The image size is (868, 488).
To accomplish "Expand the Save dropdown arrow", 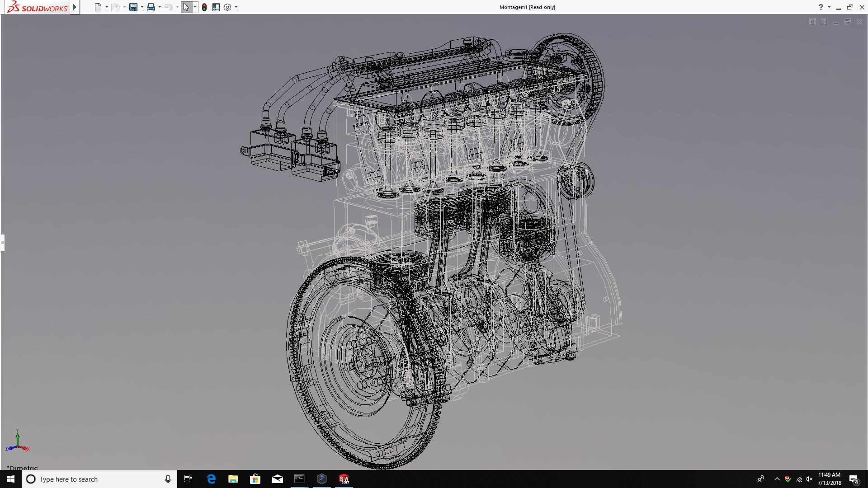I will pyautogui.click(x=142, y=7).
